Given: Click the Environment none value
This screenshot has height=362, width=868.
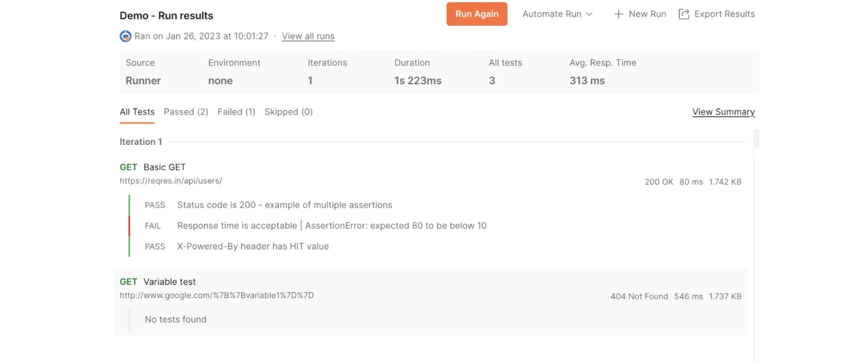Looking at the screenshot, I should pyautogui.click(x=220, y=81).
